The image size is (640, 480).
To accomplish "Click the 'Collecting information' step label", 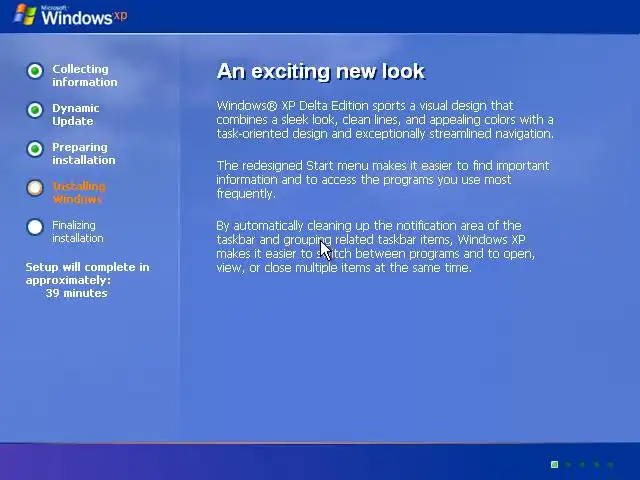I will coord(84,76).
